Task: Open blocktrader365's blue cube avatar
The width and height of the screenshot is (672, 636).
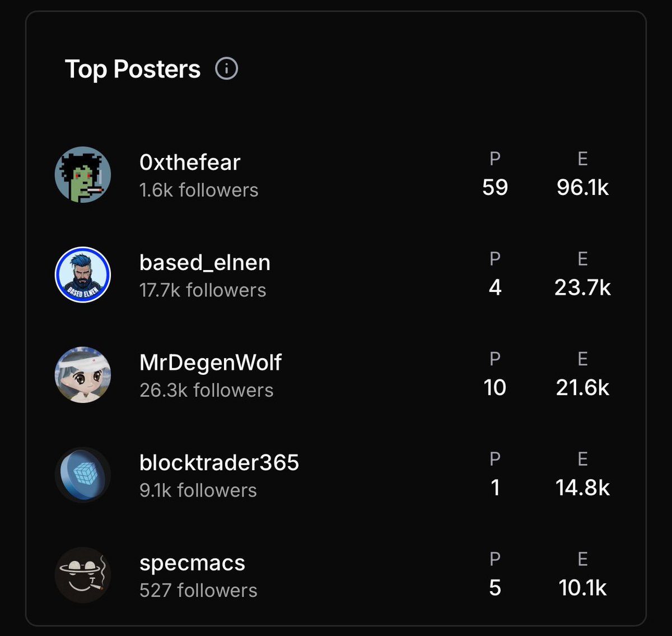Action: point(83,475)
